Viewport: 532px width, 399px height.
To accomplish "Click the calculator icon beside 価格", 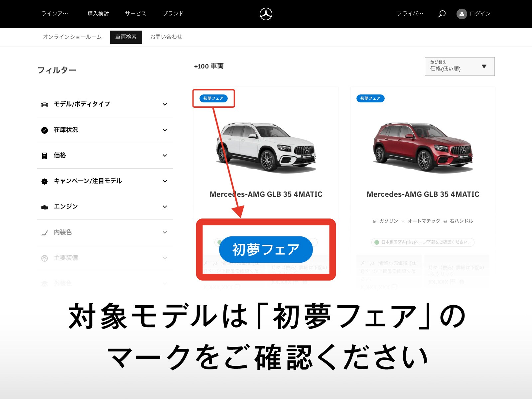I will click(44, 155).
